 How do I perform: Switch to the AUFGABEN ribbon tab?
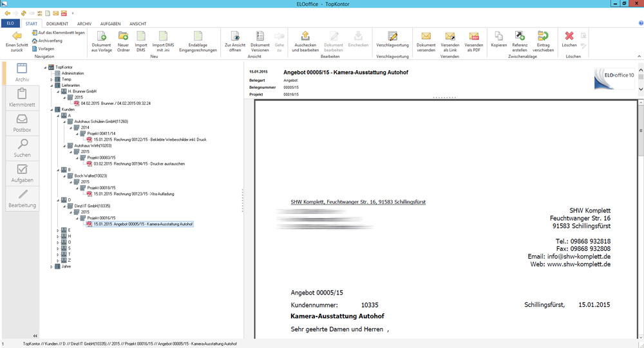pyautogui.click(x=111, y=24)
